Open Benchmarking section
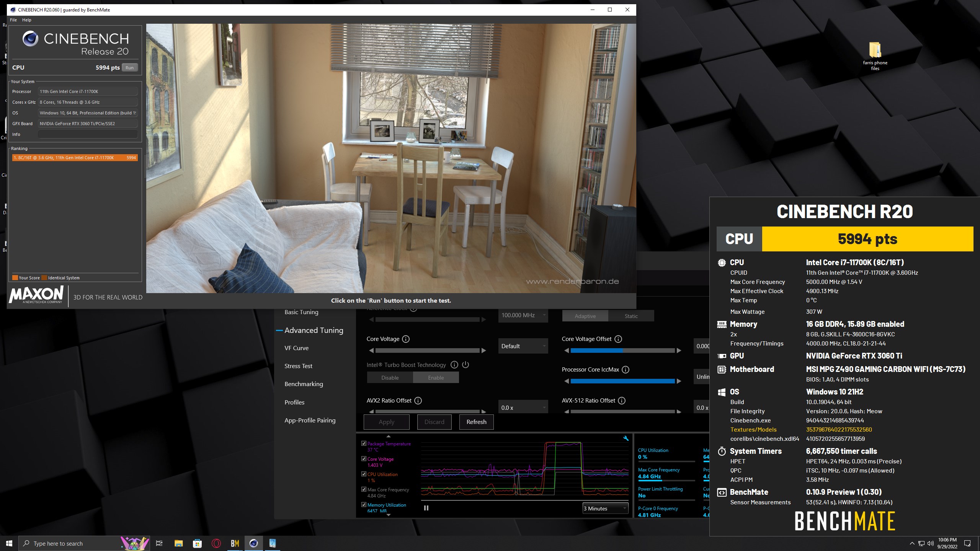 [304, 384]
